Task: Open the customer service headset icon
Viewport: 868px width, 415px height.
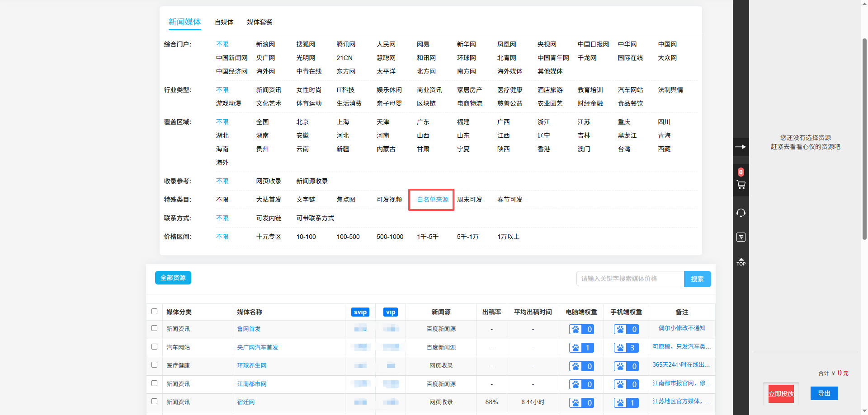Action: 741,213
